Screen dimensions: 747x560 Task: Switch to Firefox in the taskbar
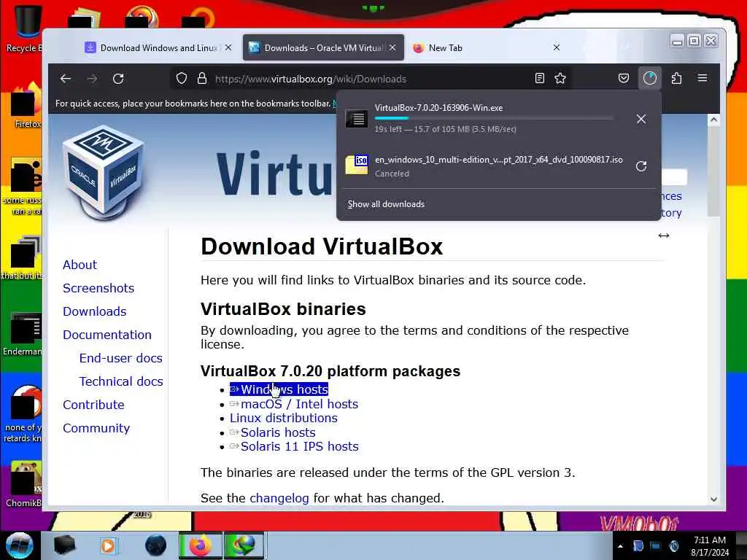(201, 545)
